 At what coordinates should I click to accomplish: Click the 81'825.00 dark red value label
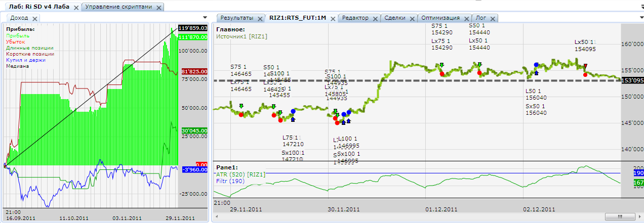[x=194, y=71]
